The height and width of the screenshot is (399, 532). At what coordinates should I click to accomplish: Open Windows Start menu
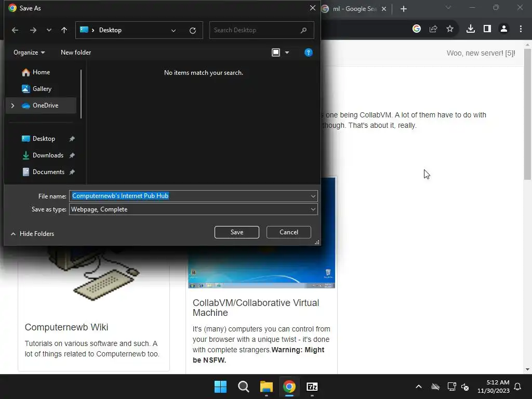click(x=220, y=387)
